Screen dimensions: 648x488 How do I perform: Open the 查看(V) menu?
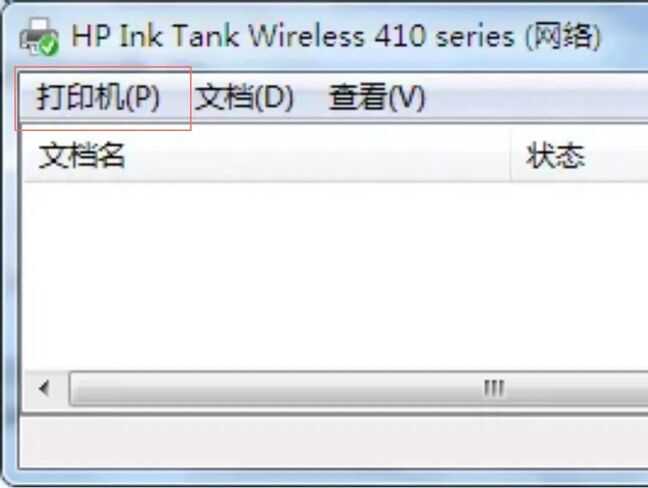376,98
